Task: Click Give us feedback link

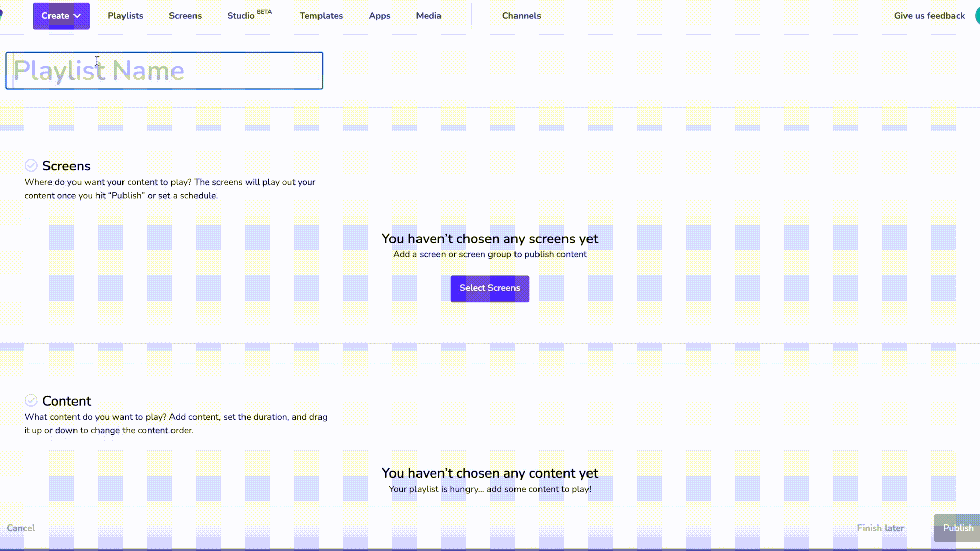Action: tap(929, 16)
